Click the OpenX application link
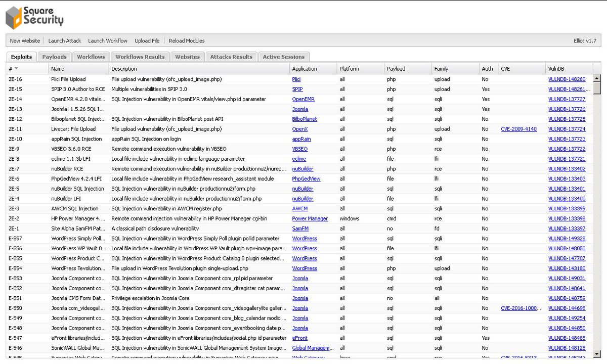Viewport: 607px width, 364px height. tap(300, 129)
